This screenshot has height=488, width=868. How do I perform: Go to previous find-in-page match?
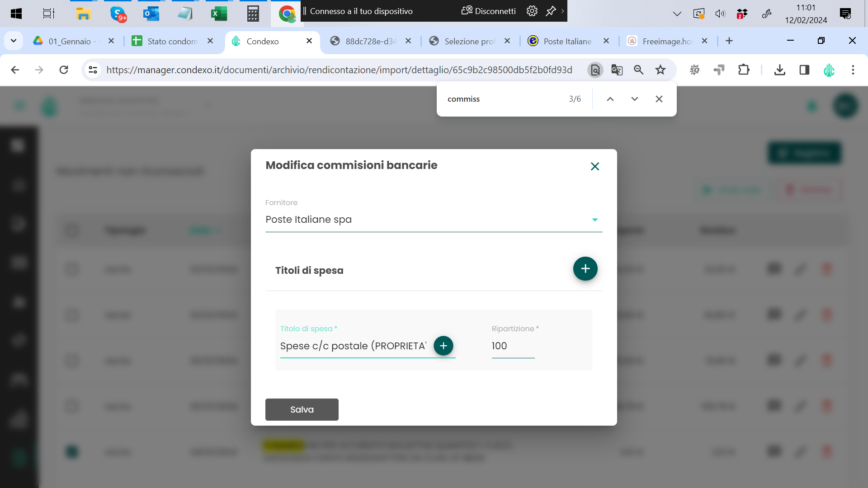coord(610,99)
